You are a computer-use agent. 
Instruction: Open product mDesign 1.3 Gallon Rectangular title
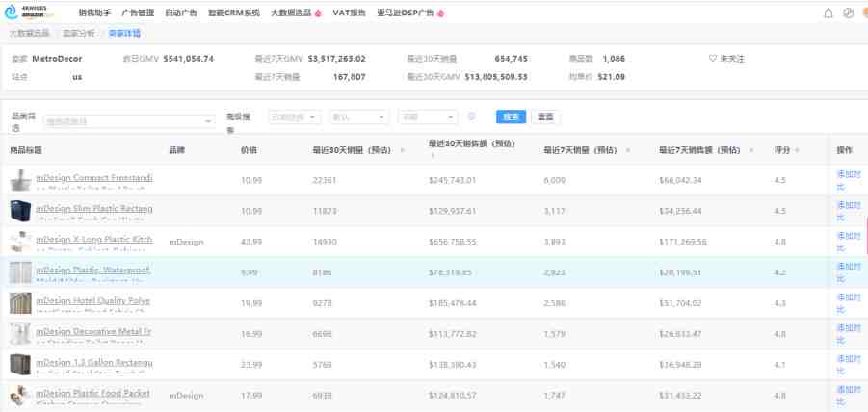click(94, 363)
